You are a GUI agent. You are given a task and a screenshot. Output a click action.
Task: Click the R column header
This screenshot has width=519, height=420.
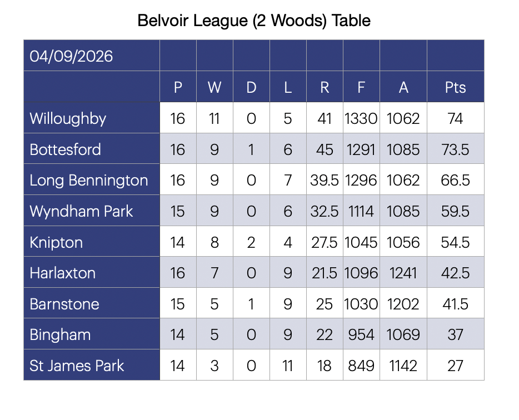(325, 87)
